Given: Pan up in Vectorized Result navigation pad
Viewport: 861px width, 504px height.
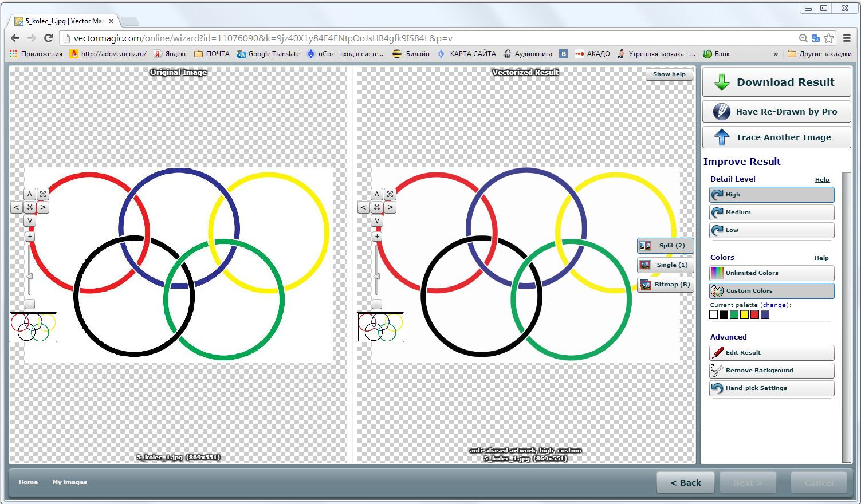Looking at the screenshot, I should tap(377, 194).
